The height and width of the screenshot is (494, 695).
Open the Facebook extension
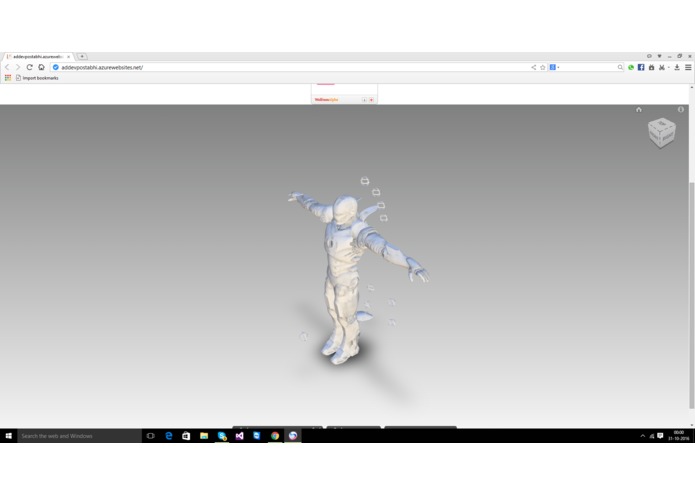[641, 67]
